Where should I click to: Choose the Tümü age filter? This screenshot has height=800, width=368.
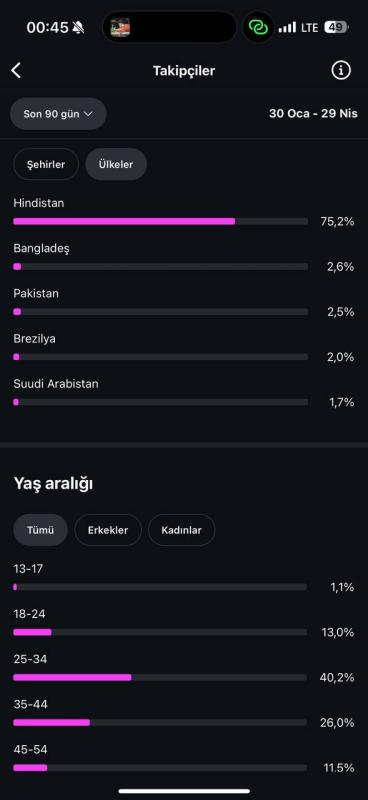[x=40, y=530]
